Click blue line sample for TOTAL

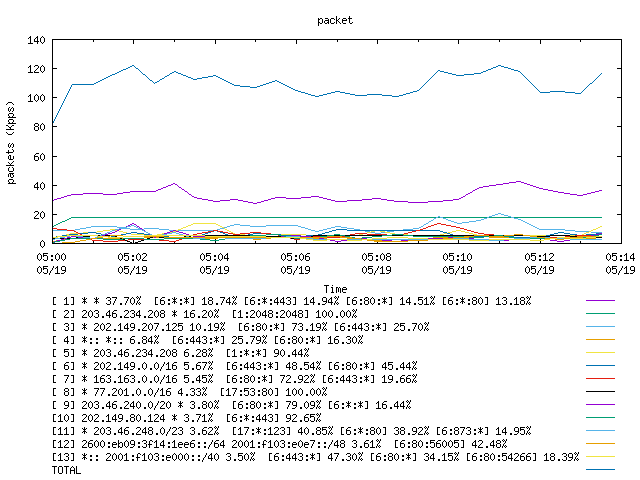pos(600,470)
